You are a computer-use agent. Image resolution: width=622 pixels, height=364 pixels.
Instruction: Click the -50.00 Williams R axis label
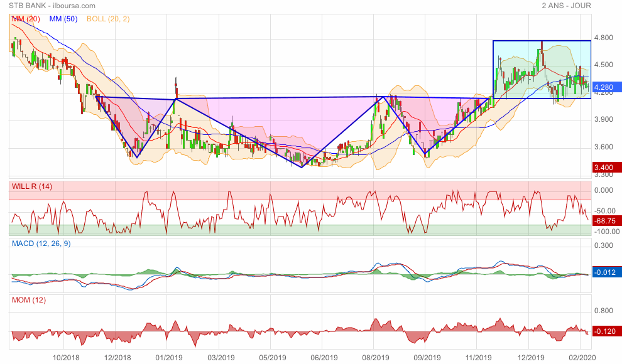click(x=605, y=211)
